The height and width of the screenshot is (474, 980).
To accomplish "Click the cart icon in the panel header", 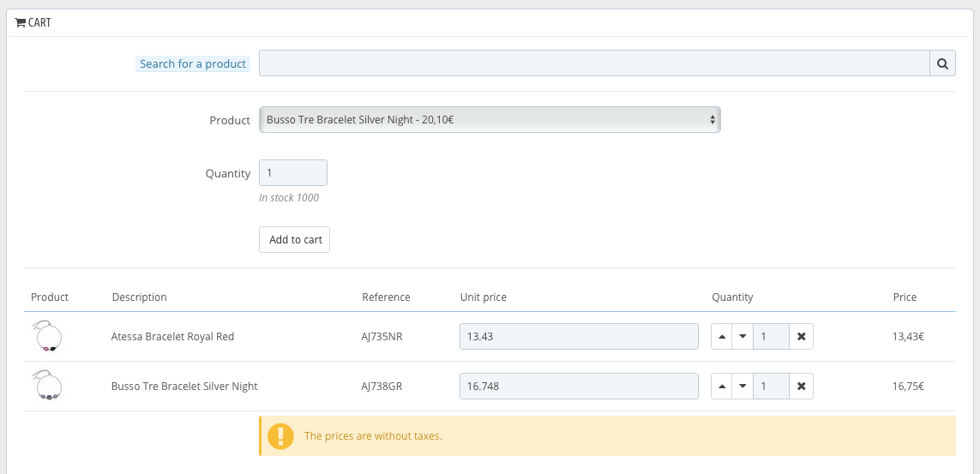I will pyautogui.click(x=21, y=23).
